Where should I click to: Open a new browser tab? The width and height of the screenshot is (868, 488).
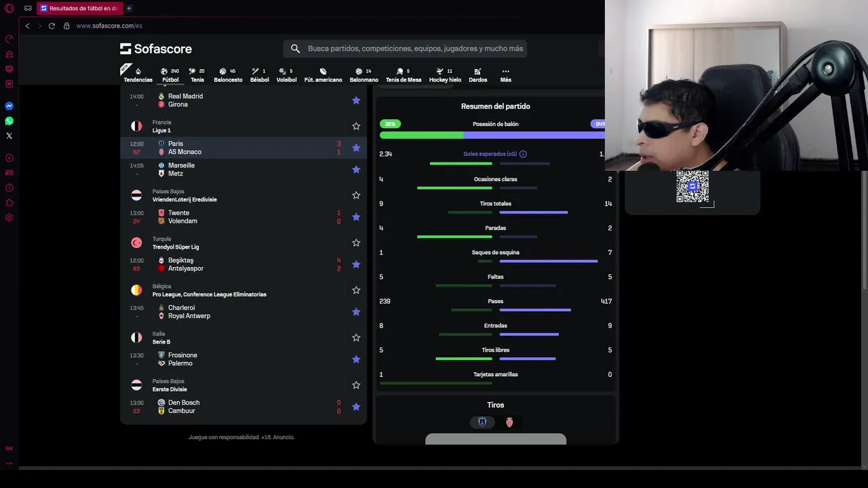[x=129, y=8]
